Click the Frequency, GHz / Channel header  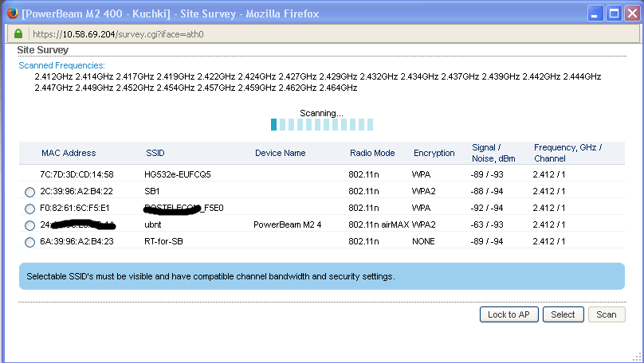click(x=567, y=153)
